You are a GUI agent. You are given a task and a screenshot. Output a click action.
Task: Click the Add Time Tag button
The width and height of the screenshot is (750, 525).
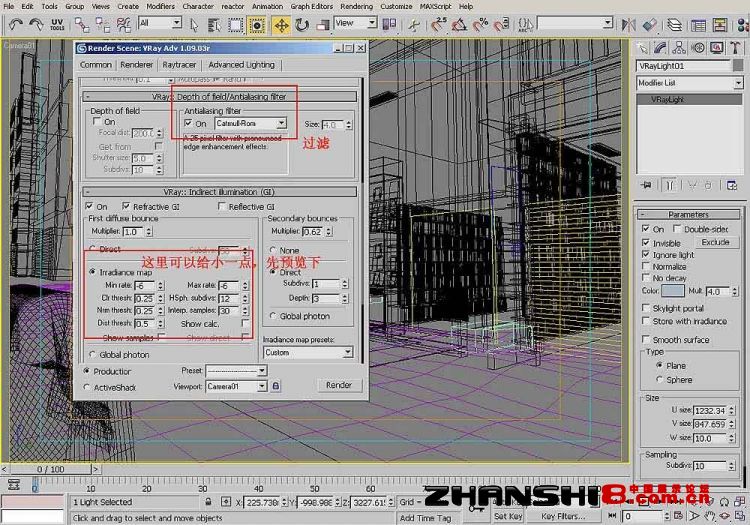pyautogui.click(x=425, y=518)
